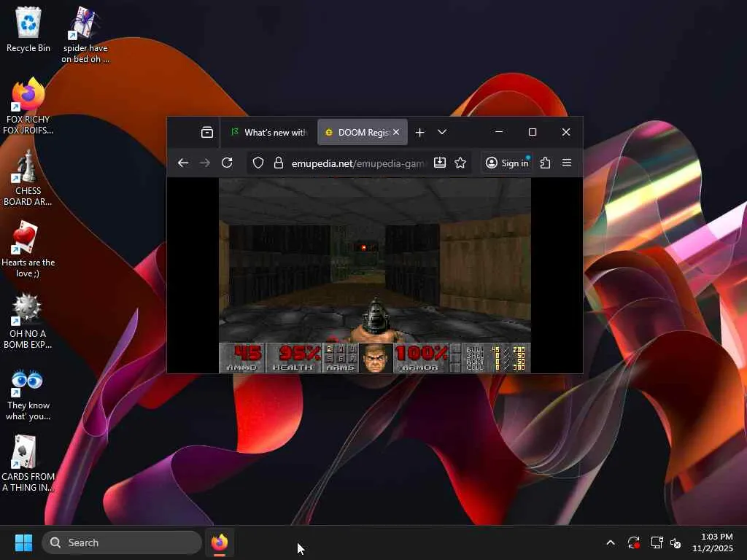Viewport: 747px width, 560px height.
Task: Open the network status tray icon
Action: (657, 542)
